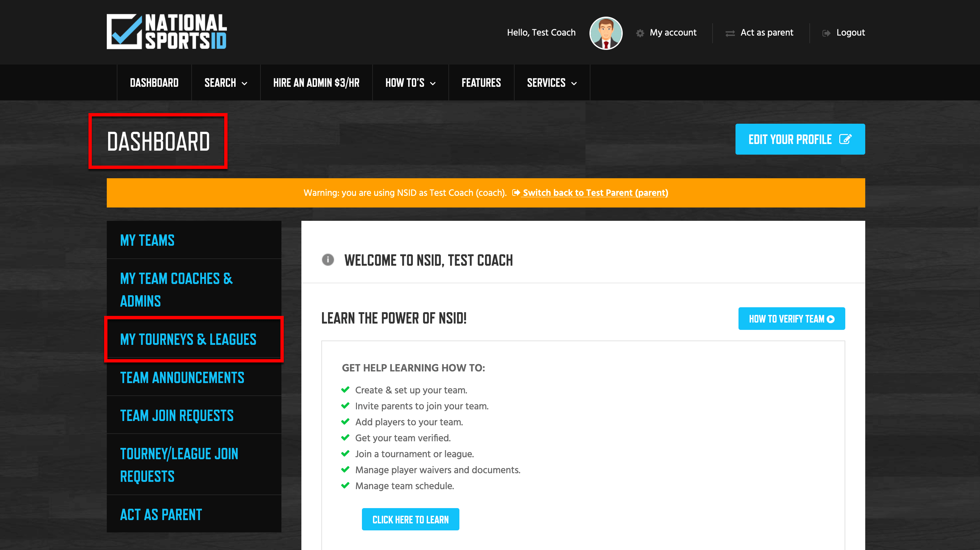Click the checkmark next to Add players to your team
The width and height of the screenshot is (980, 550).
click(345, 422)
